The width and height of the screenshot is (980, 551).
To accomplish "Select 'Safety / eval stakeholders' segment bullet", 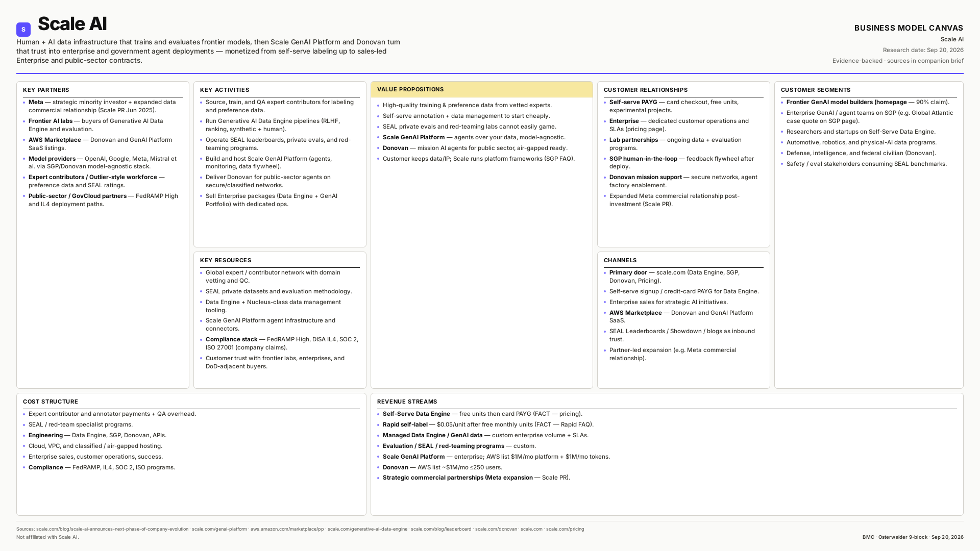I will tap(867, 164).
